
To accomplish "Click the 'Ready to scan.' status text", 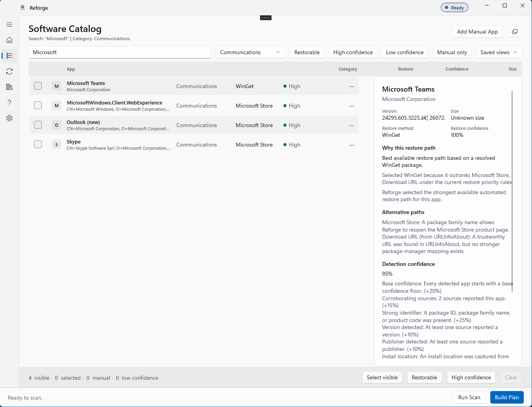I will tap(25, 398).
